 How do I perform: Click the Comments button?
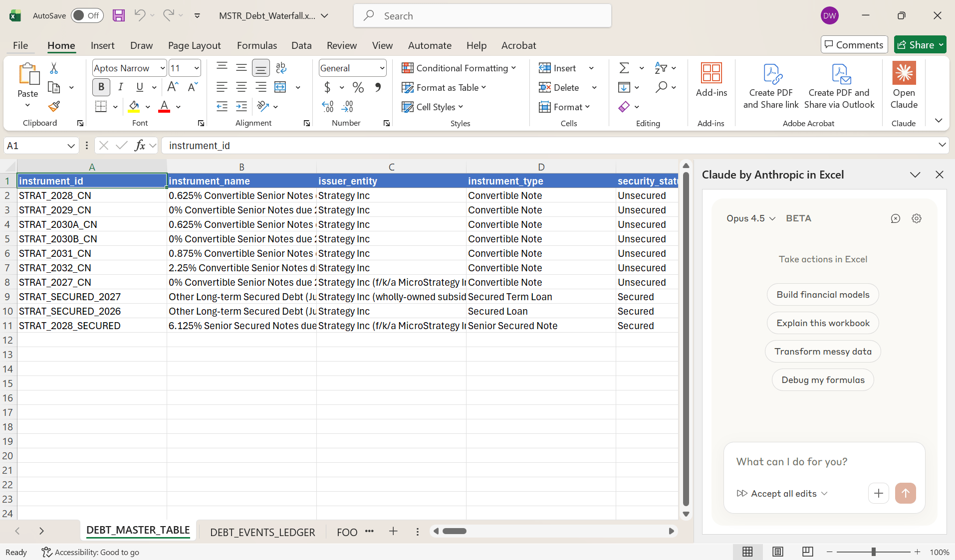click(854, 45)
